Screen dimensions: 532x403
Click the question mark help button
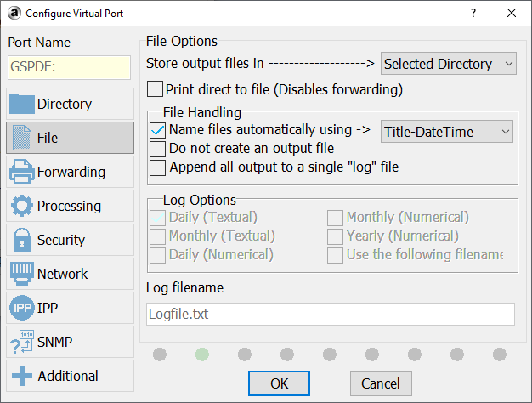pos(473,14)
